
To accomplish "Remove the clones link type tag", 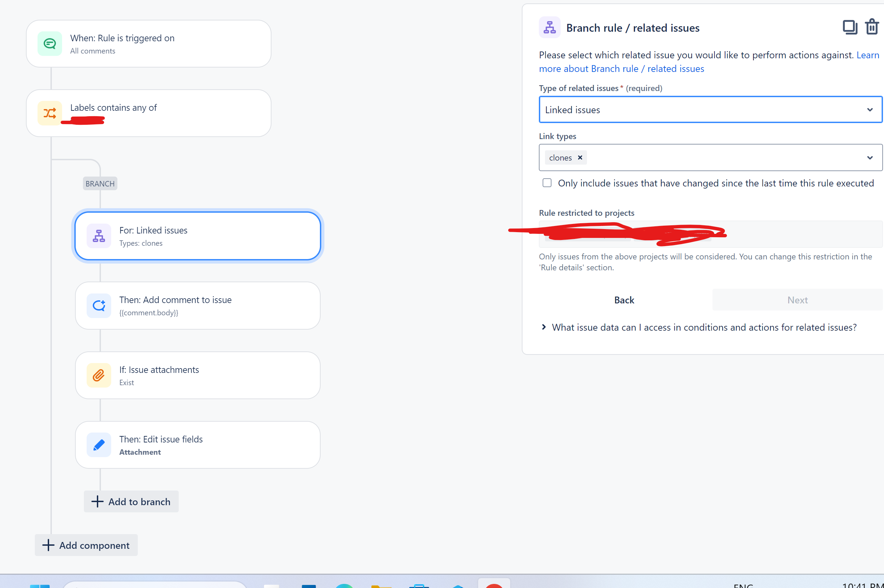I will point(580,157).
